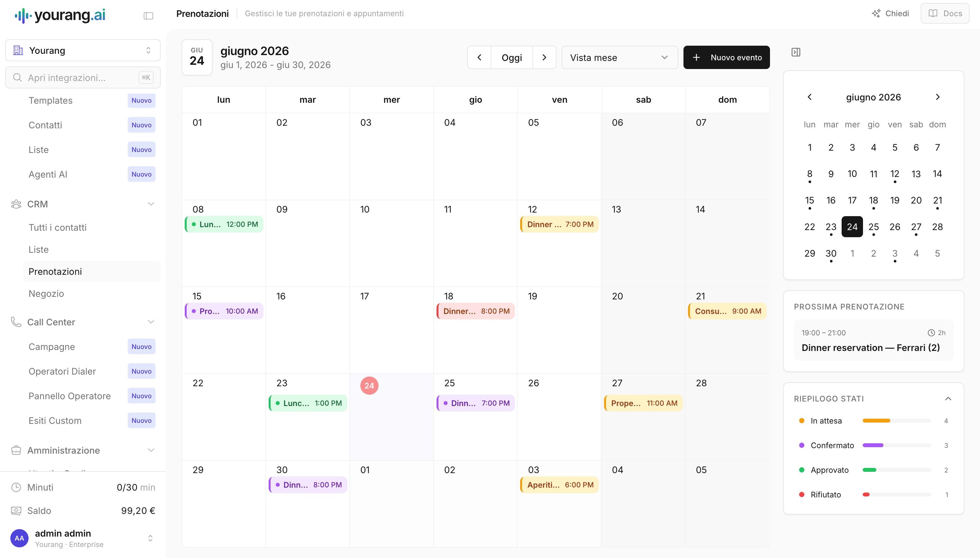Show previous month in mini calendar
Image resolution: width=980 pixels, height=558 pixels.
(x=810, y=97)
